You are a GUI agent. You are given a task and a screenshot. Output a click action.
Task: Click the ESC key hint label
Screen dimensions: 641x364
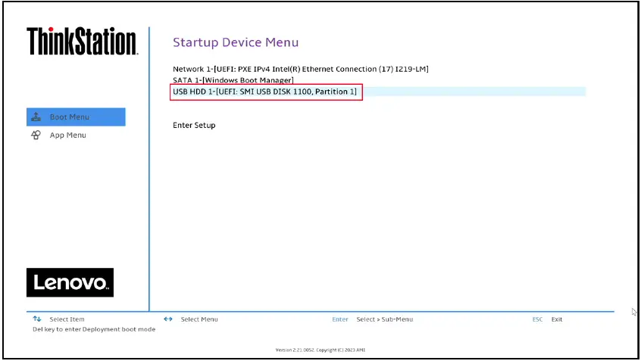537,319
